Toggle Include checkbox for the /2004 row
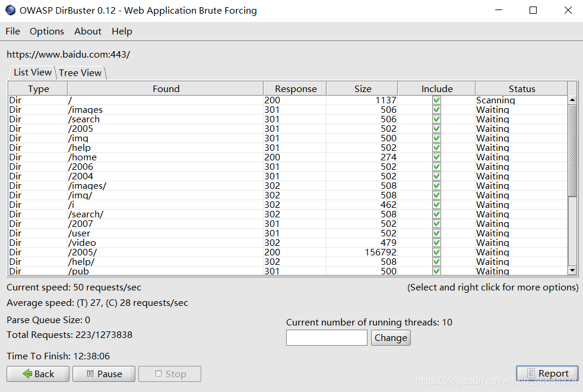The height and width of the screenshot is (392, 583). pyautogui.click(x=436, y=176)
